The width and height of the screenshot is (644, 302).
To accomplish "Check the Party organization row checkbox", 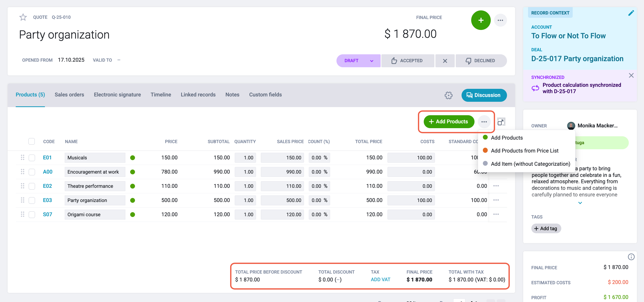I will coord(32,200).
